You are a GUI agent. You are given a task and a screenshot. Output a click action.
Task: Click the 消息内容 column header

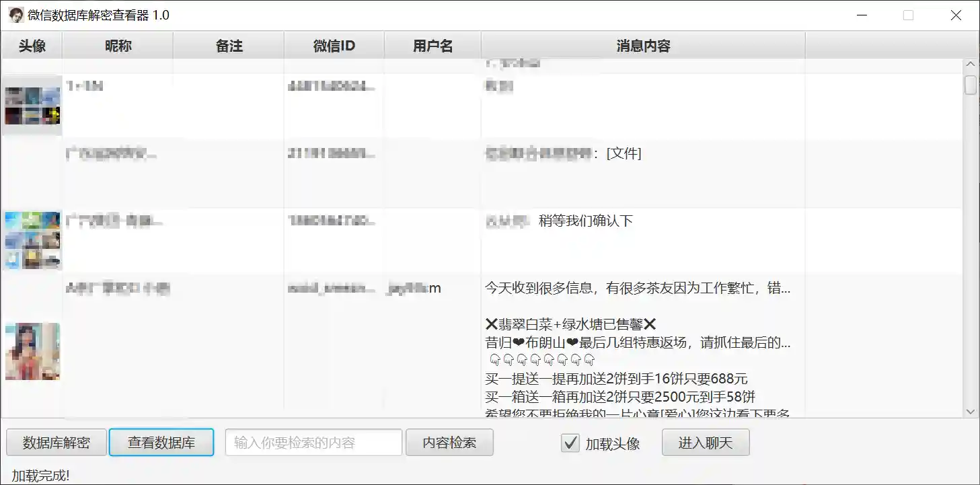click(x=643, y=46)
